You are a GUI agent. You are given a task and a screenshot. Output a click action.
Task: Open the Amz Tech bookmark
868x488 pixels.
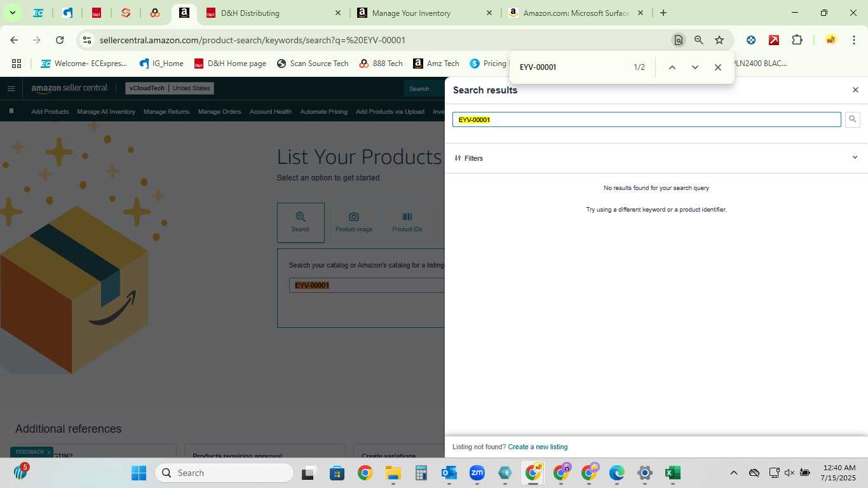pos(436,64)
